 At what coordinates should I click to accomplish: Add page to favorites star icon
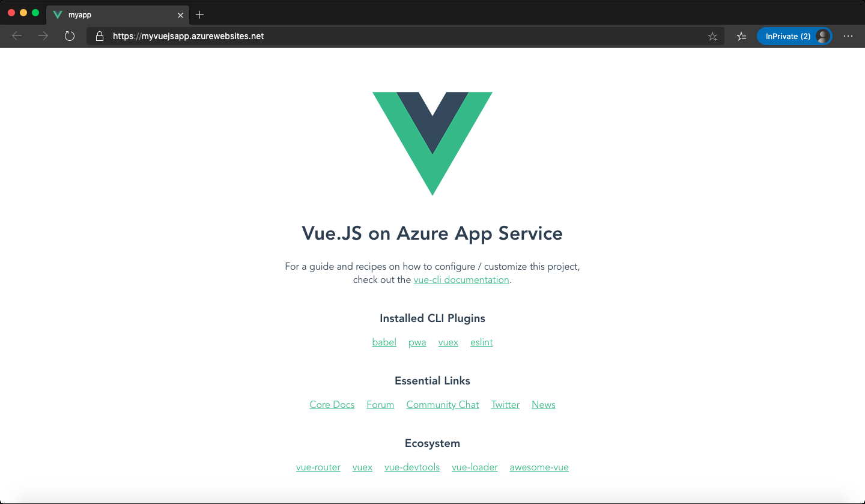[x=712, y=36]
